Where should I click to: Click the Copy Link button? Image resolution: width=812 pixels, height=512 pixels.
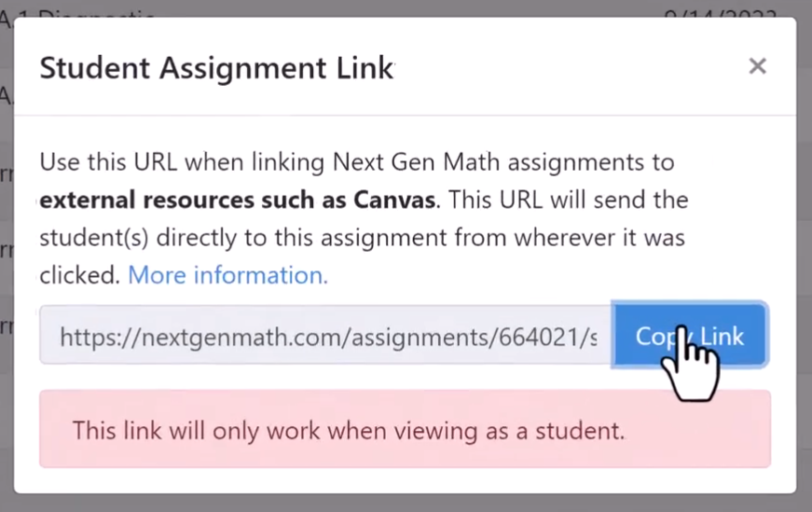tap(690, 335)
